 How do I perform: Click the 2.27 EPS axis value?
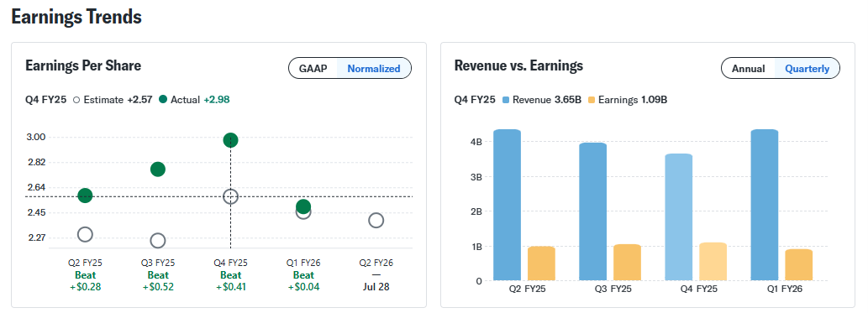coord(35,237)
